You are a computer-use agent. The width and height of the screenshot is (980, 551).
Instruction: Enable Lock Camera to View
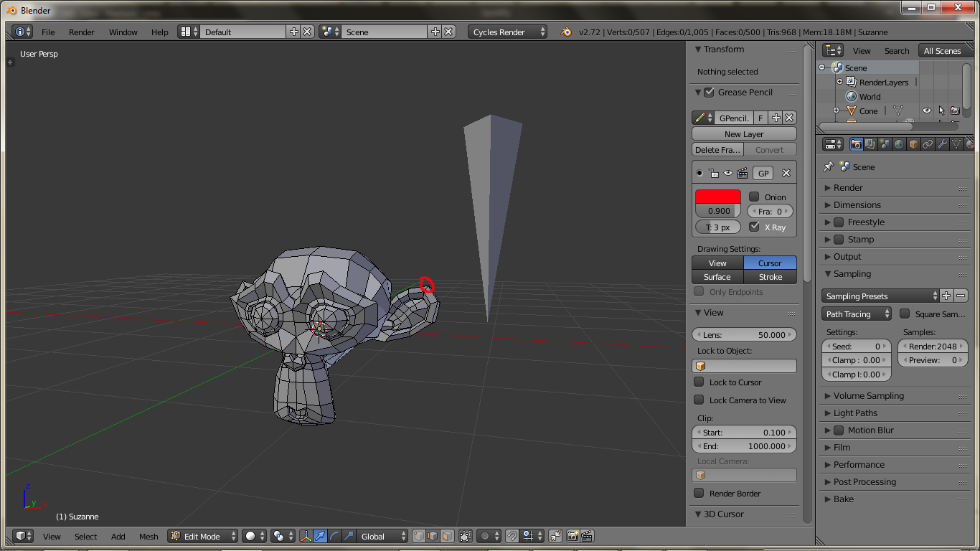click(699, 400)
